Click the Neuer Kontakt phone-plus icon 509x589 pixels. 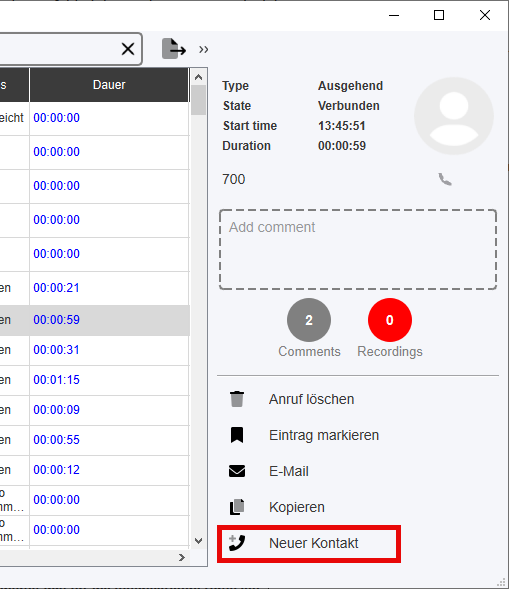[237, 543]
